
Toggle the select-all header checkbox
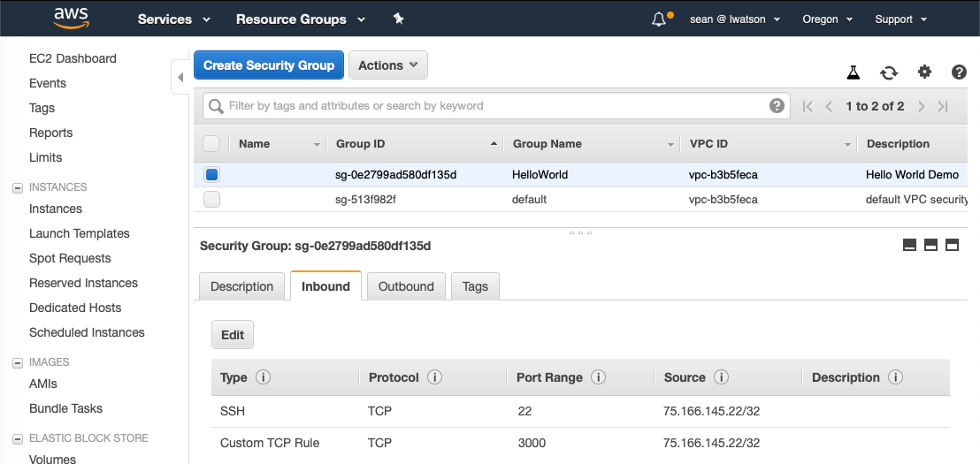tap(211, 143)
